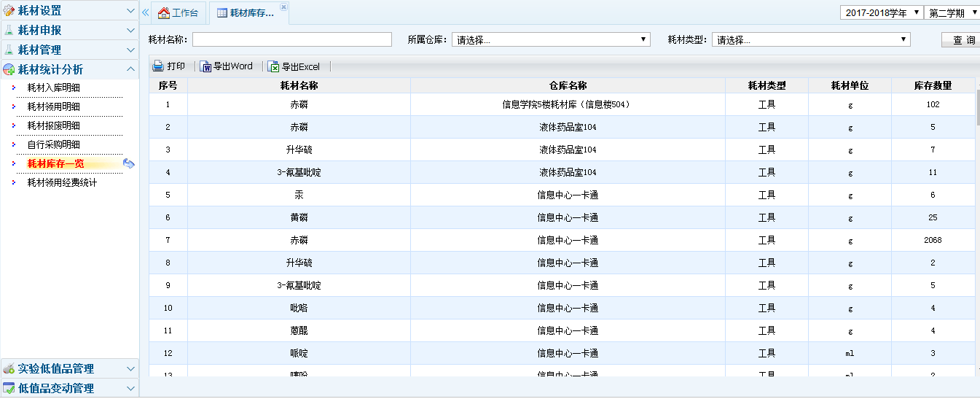Click the blue arrow icon beside 耗材库存一览
The width and height of the screenshot is (980, 399).
(129, 163)
